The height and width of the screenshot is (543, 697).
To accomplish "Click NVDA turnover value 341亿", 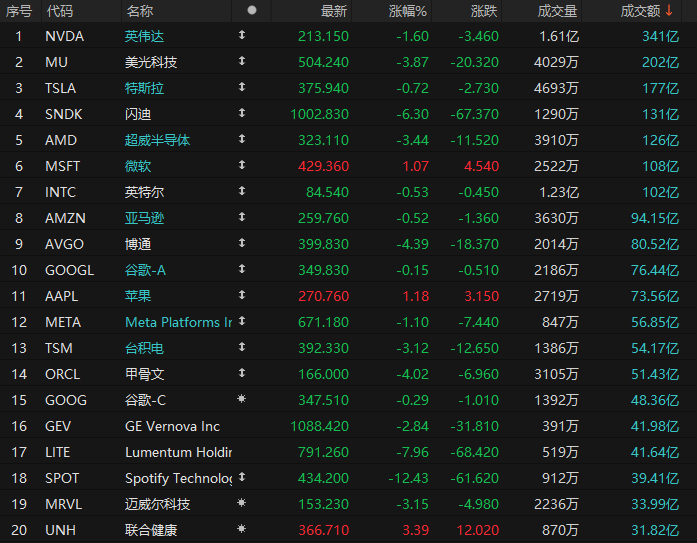I will pyautogui.click(x=661, y=36).
